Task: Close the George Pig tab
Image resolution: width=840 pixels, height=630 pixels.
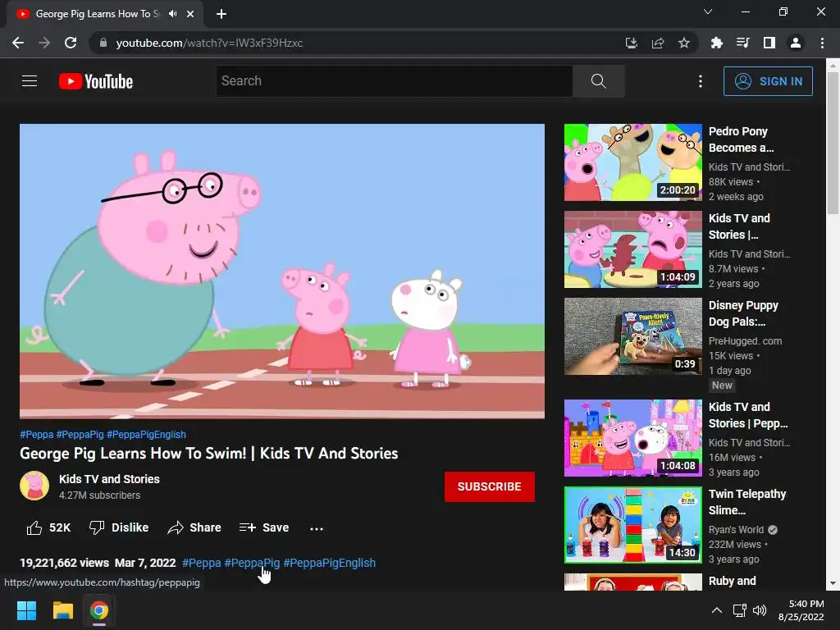Action: (190, 14)
